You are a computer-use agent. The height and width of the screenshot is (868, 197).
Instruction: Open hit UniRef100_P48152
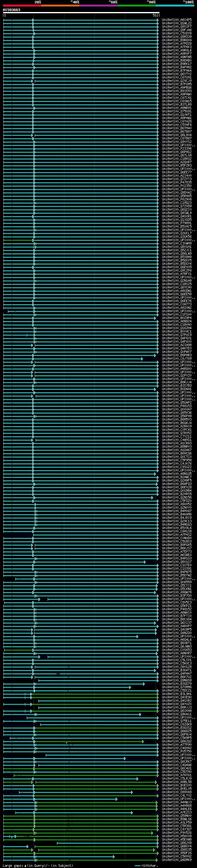(x=177, y=609)
